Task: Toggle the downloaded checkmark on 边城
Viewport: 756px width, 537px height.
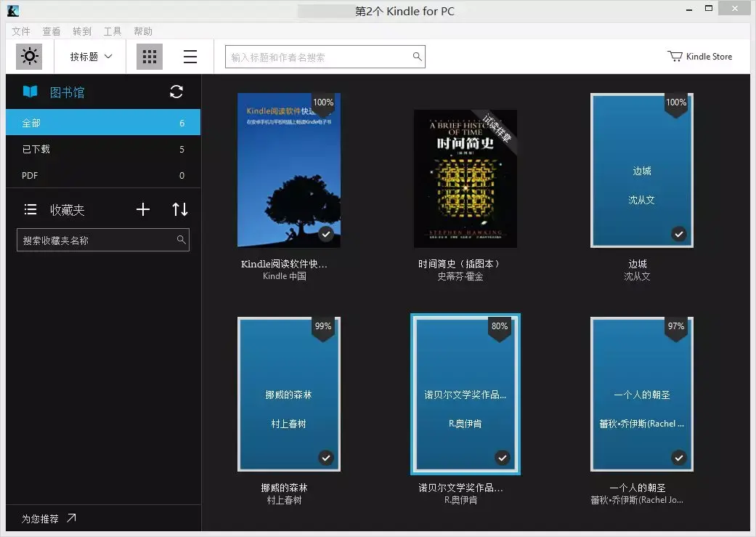Action: 679,234
